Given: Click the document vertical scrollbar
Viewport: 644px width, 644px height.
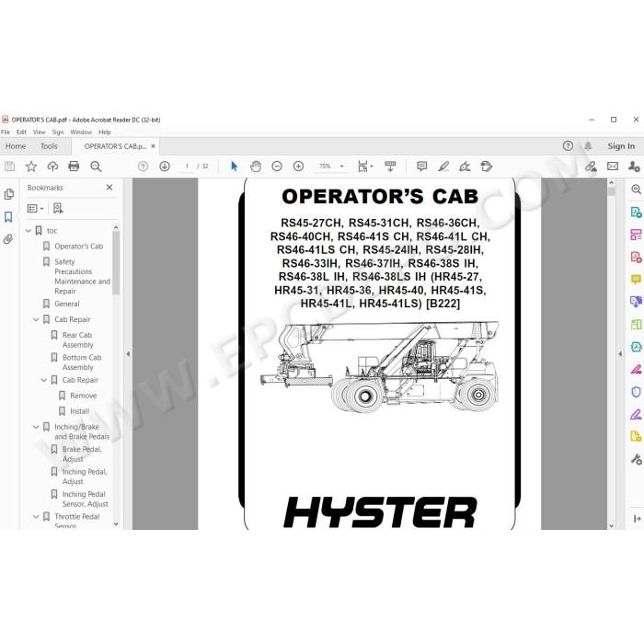Looking at the screenshot, I should [611, 191].
